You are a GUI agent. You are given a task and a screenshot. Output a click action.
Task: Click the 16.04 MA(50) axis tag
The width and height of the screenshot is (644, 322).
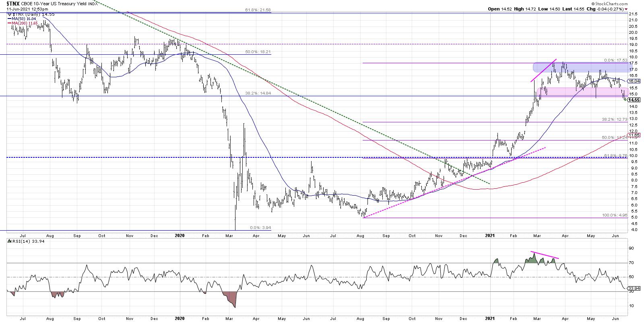(633, 81)
